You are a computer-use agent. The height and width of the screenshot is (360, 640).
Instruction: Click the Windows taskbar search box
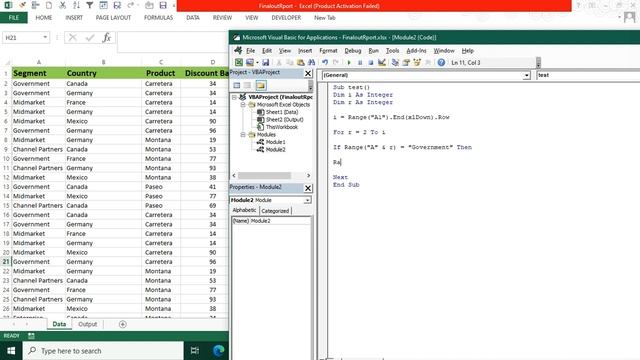coord(103,351)
